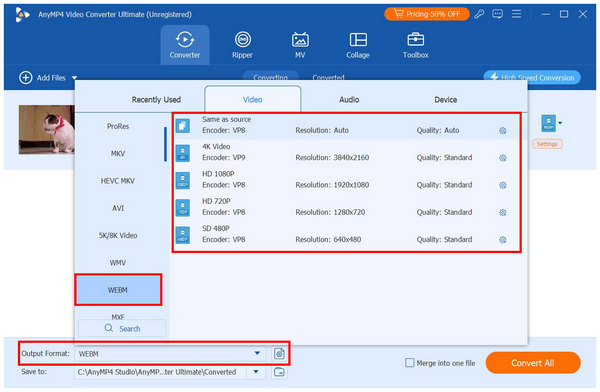This screenshot has width=600, height=392.
Task: Click Resolution: 640x480 text
Action: tap(328, 240)
